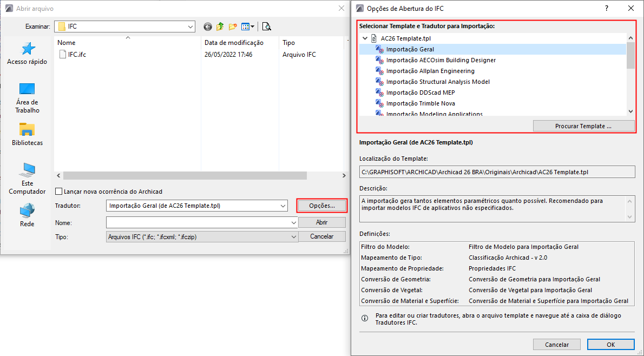
Task: Click the info icon beside the translators note
Action: [365, 318]
